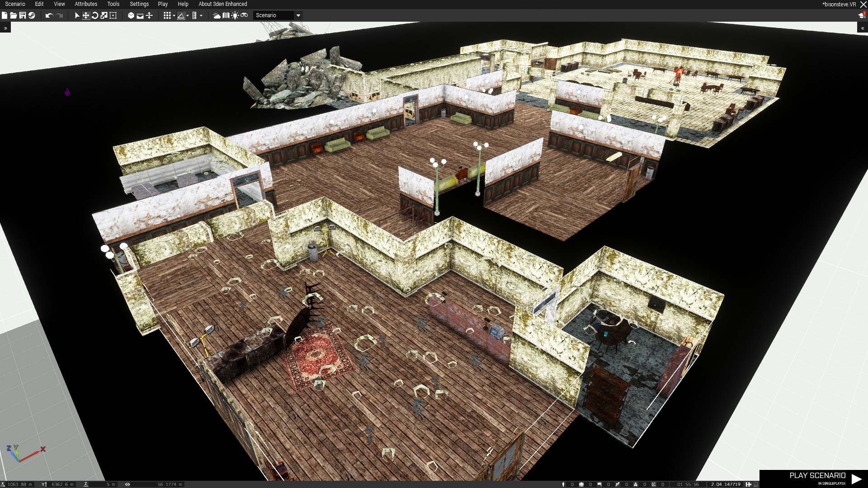The width and height of the screenshot is (868, 488).
Task: Select the cursor selection tool
Action: click(x=77, y=15)
